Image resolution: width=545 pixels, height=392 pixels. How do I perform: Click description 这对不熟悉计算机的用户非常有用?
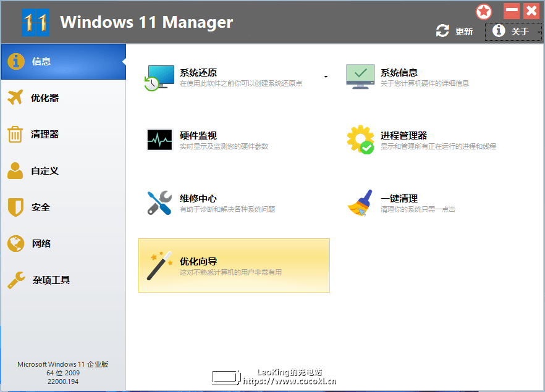(x=231, y=272)
